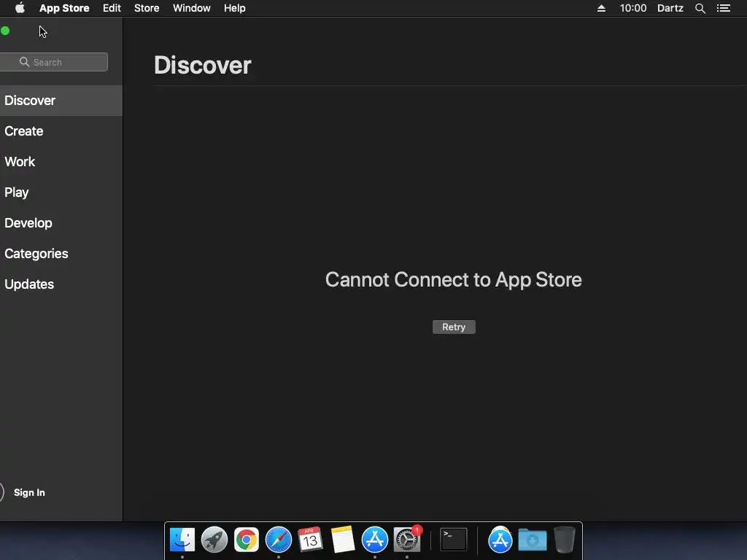Open System Preferences with badge
This screenshot has height=560, width=747.
click(x=407, y=540)
